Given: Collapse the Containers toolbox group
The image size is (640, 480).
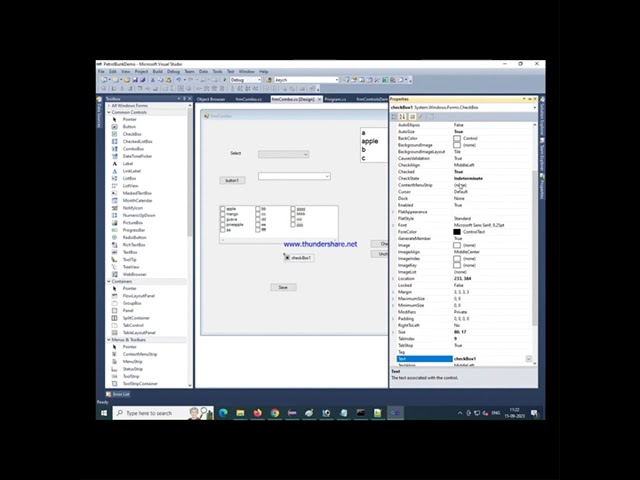Looking at the screenshot, I should coord(109,281).
